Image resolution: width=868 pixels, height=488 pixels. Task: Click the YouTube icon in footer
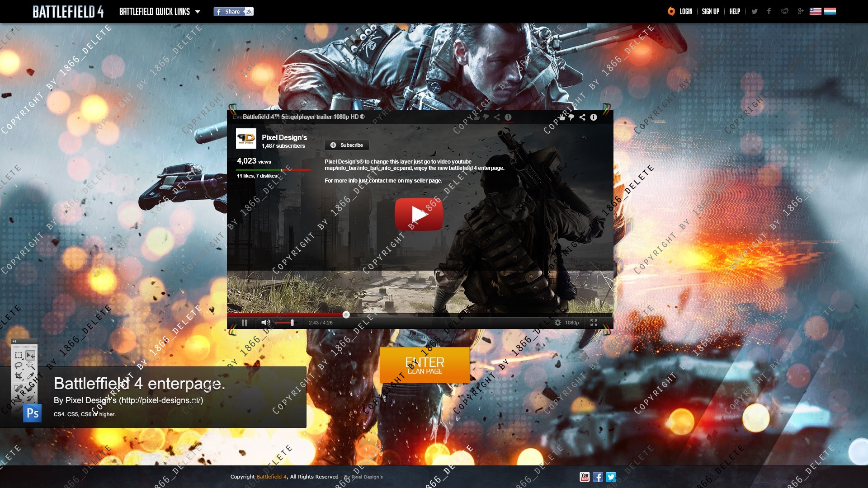click(585, 477)
